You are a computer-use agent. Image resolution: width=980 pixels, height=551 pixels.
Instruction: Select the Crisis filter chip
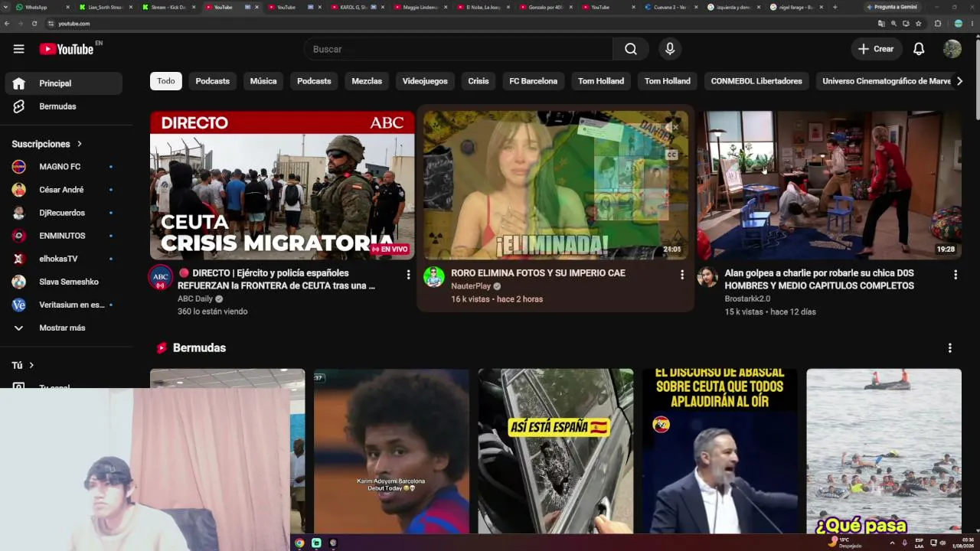479,81
